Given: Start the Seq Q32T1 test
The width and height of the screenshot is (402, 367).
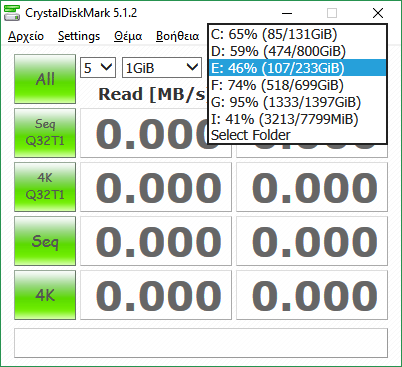Looking at the screenshot, I should (45, 133).
